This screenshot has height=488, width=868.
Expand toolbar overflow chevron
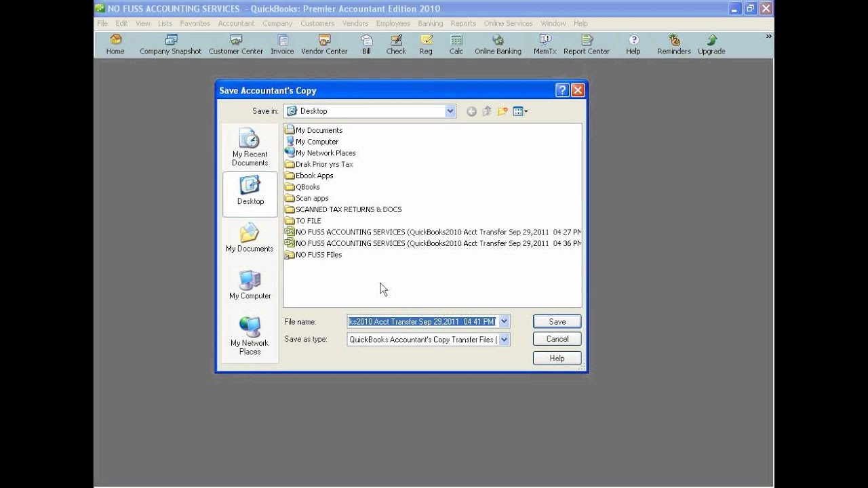tap(768, 37)
